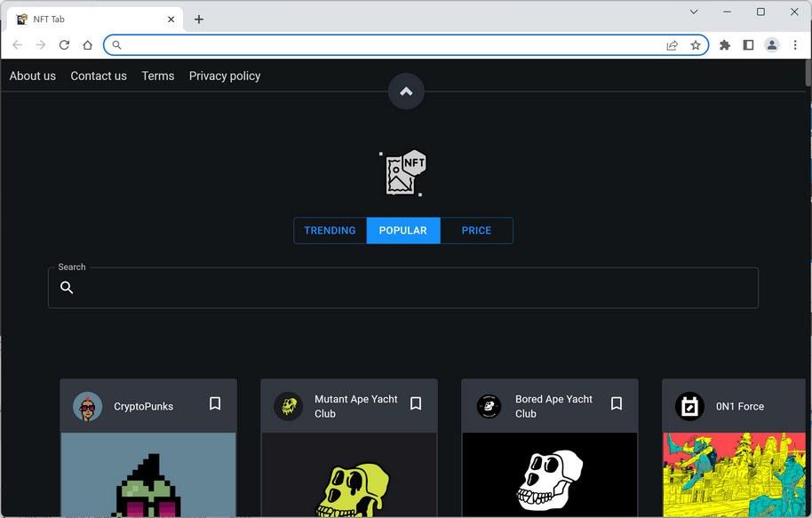Select the POPULAR tab
This screenshot has width=812, height=518.
click(x=403, y=230)
